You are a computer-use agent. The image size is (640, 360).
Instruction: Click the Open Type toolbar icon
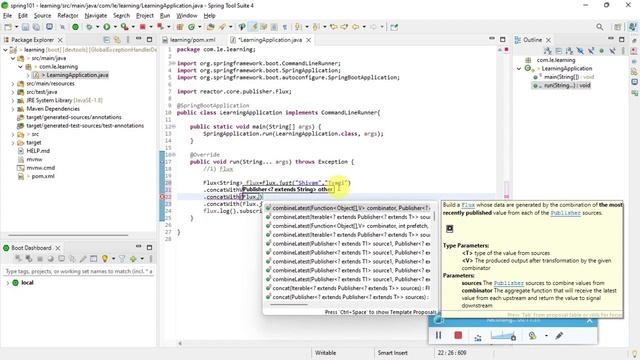pyautogui.click(x=211, y=27)
